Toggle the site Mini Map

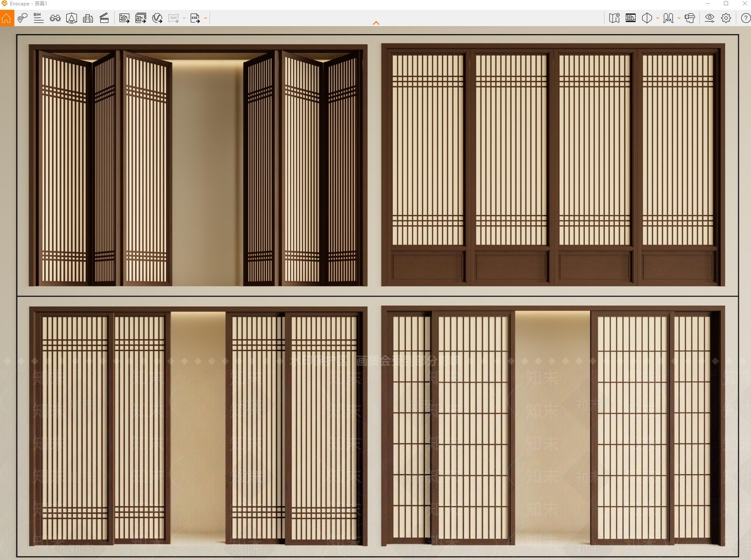[614, 18]
